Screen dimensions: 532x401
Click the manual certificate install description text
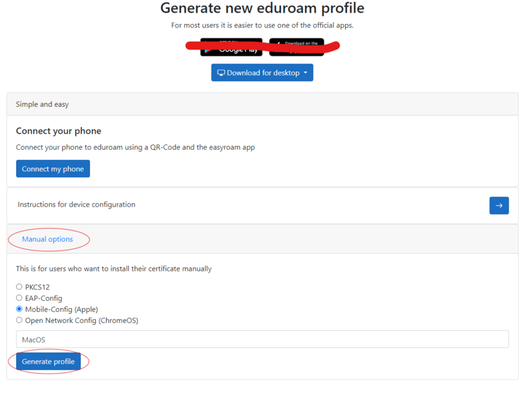(x=114, y=269)
